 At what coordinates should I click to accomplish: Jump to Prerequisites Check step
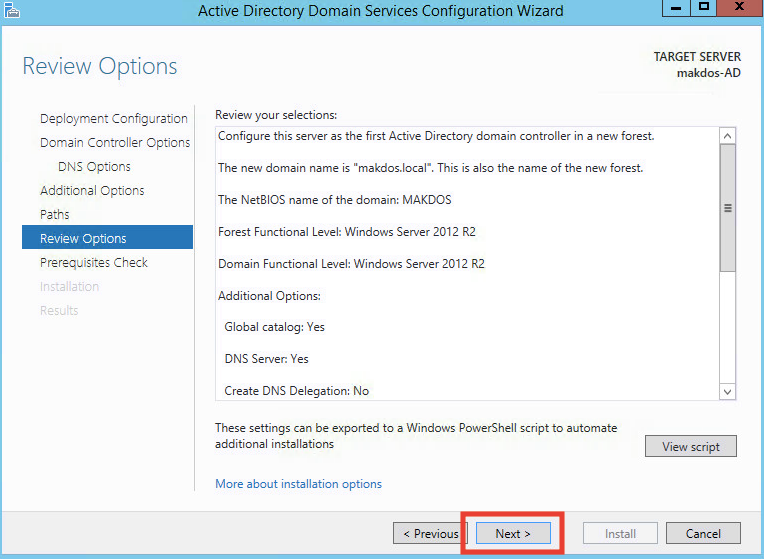pos(94,262)
